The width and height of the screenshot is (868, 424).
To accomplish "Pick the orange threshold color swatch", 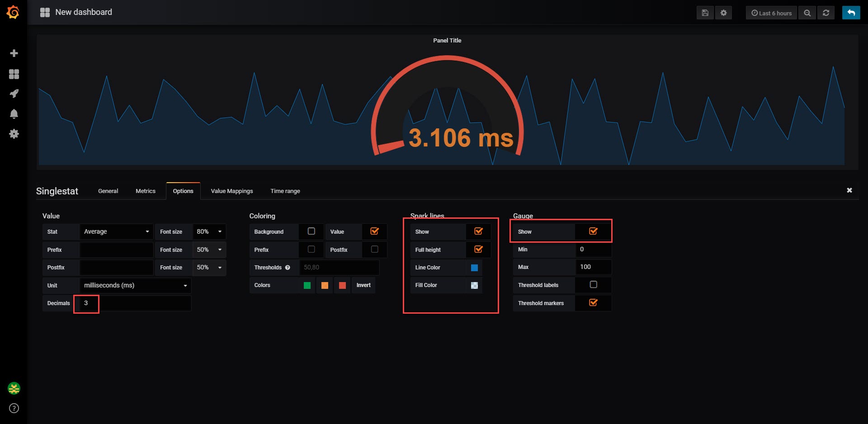I will [x=325, y=285].
